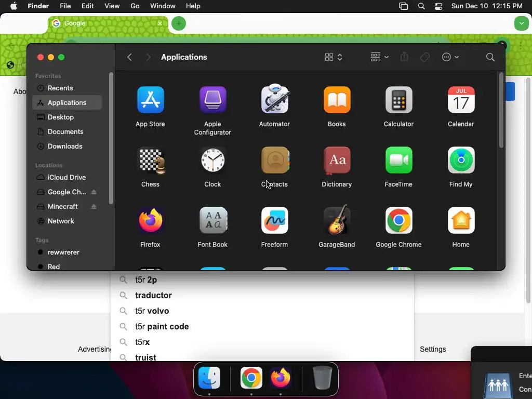Image resolution: width=532 pixels, height=399 pixels.
Task: Select iCloud Drive in sidebar
Action: pos(67,178)
